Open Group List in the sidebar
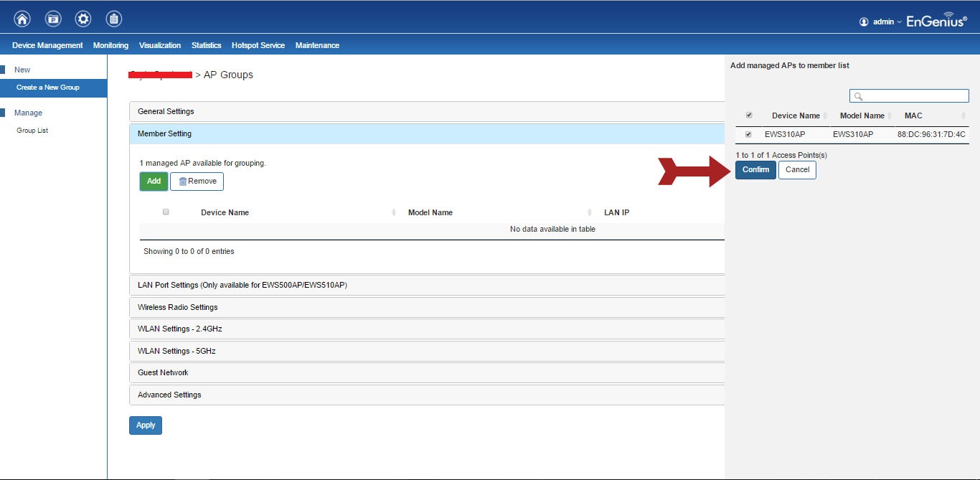980x480 pixels. 32,131
